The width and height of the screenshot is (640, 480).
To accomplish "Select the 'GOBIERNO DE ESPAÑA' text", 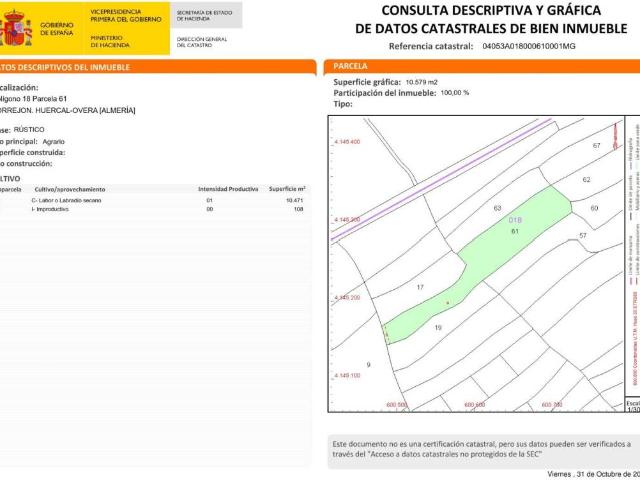I will pos(57,29).
